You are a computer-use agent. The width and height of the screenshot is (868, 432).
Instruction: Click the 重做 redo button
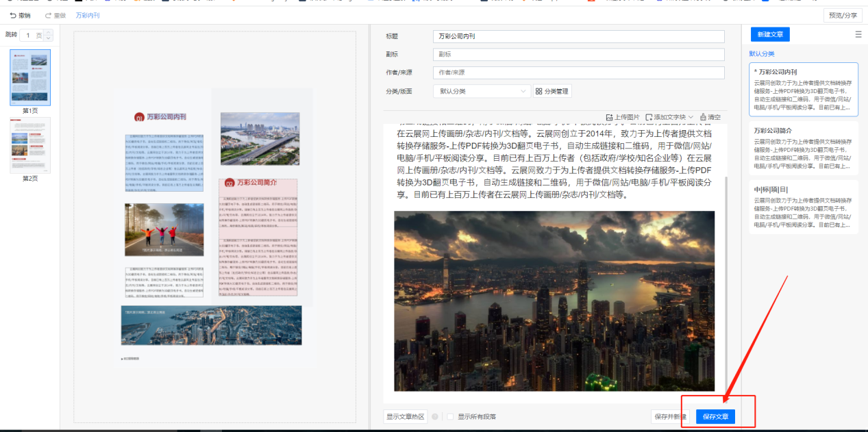click(55, 15)
